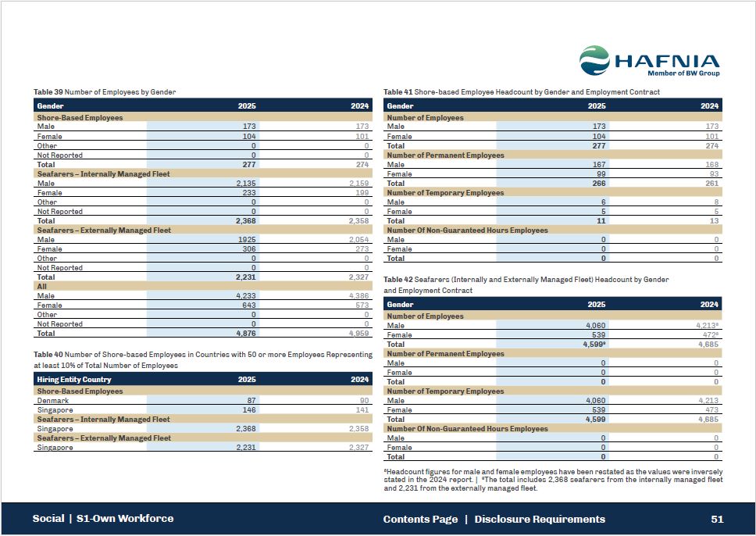Open the Contents Page link
This screenshot has width=756, height=536.
tap(420, 519)
